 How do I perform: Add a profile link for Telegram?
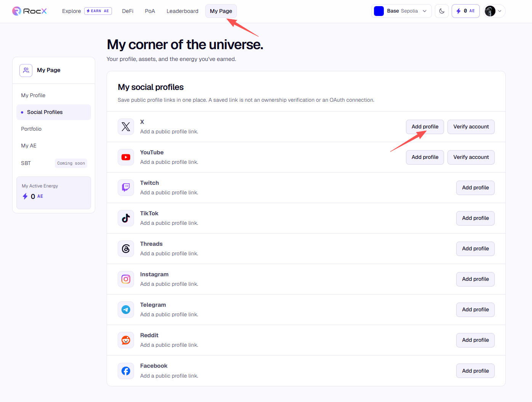pos(475,310)
